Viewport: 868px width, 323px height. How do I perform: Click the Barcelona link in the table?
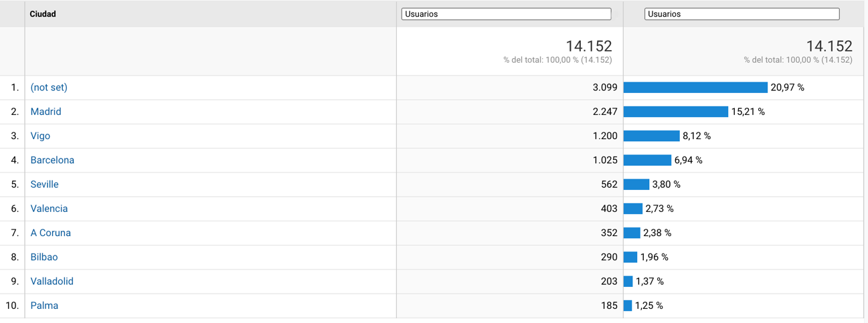coord(52,160)
